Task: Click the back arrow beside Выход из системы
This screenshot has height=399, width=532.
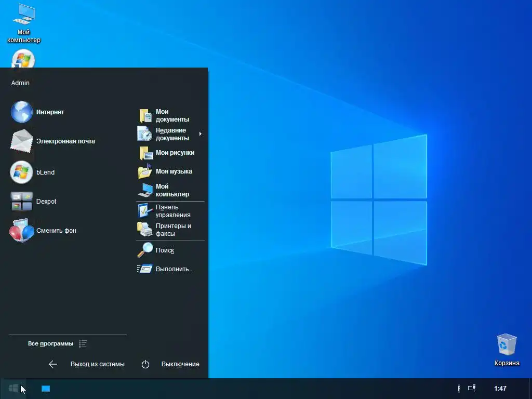Action: (53, 364)
